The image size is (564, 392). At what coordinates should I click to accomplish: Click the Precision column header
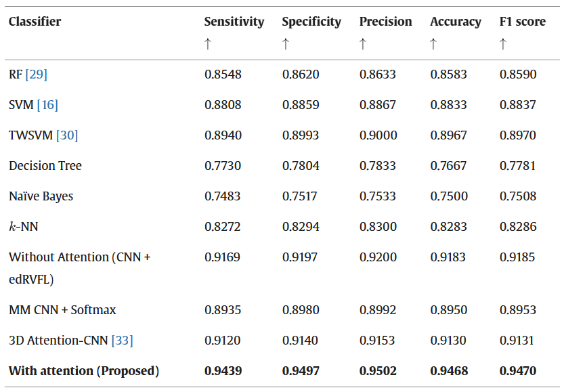[385, 22]
